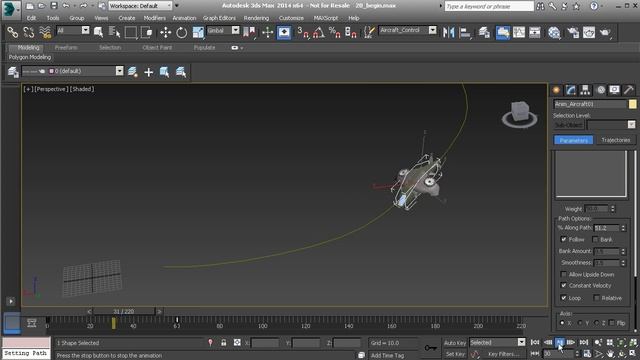This screenshot has height=360, width=640.
Task: Switch to the Freeform ribbon tab
Action: tap(66, 47)
